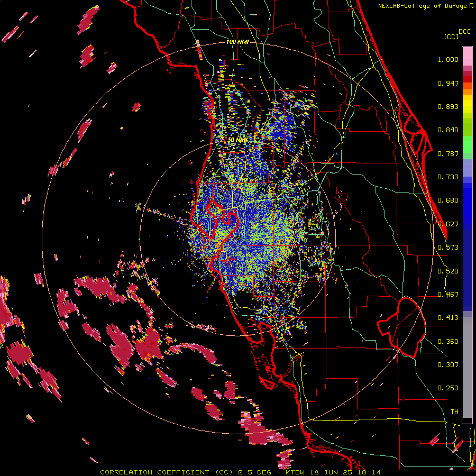
Task: Click the DCC label above the color scale
Action: (x=464, y=32)
